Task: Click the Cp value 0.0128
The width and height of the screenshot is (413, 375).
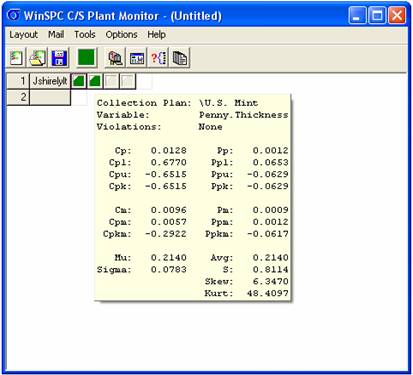Action: [168, 150]
